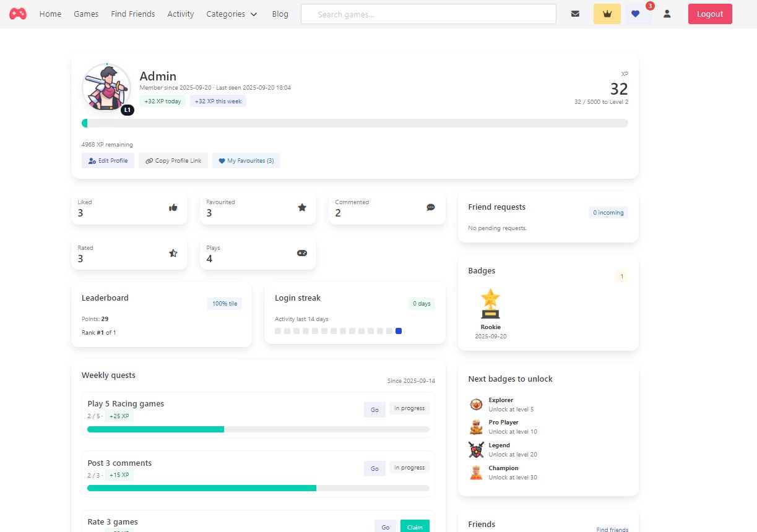757x532 pixels.
Task: Click Copy Profile Link button
Action: coord(173,161)
